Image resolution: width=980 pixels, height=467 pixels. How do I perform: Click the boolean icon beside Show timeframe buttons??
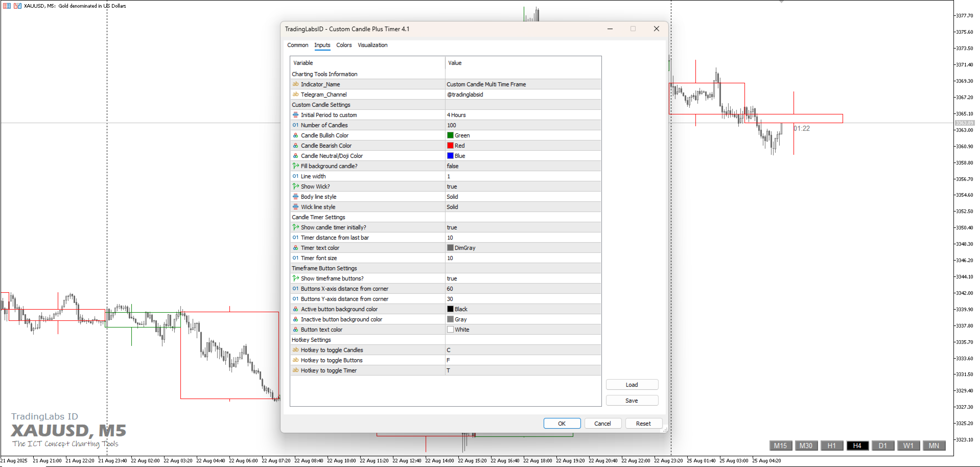coord(295,278)
